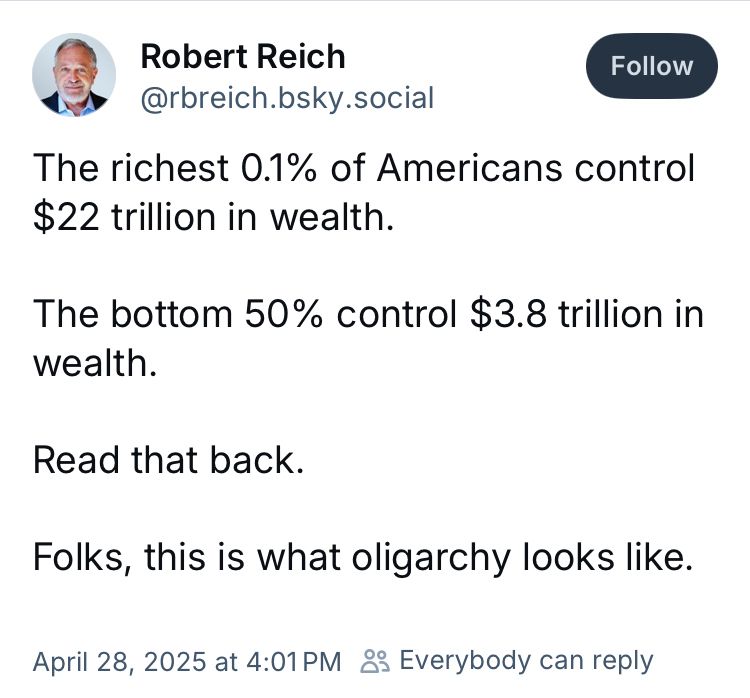Open the Robert Reich display name
750x698 pixels.
click(x=243, y=56)
